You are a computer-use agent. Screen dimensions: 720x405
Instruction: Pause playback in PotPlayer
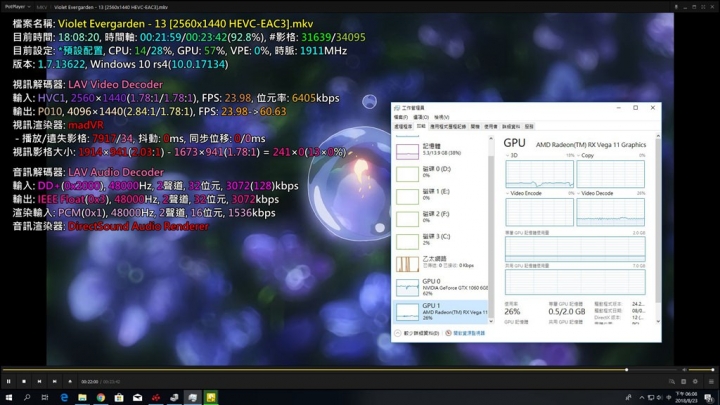pyautogui.click(x=8, y=381)
